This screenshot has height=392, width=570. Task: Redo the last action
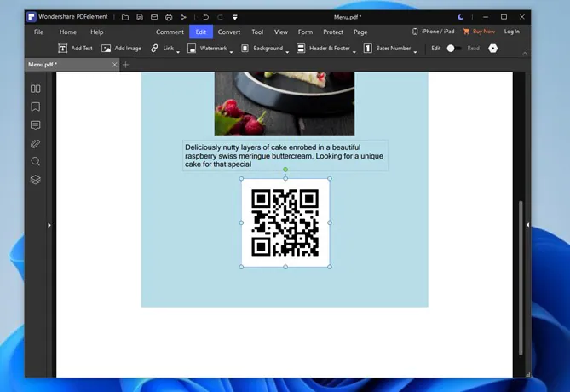point(221,17)
